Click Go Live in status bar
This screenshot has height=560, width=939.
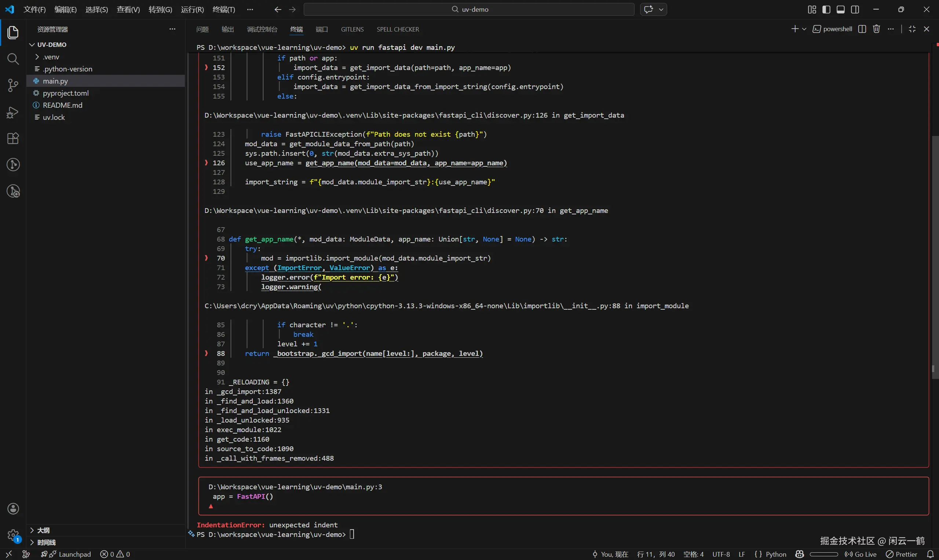[x=861, y=554]
